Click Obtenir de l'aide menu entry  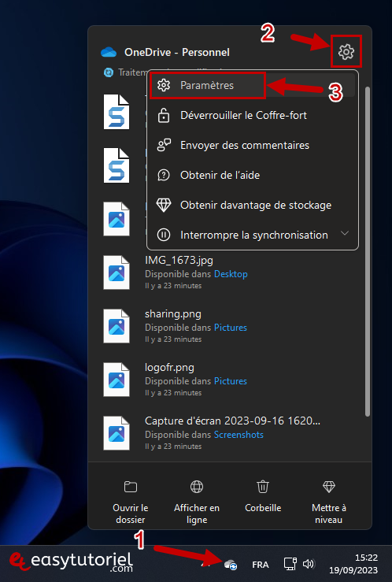(253, 175)
